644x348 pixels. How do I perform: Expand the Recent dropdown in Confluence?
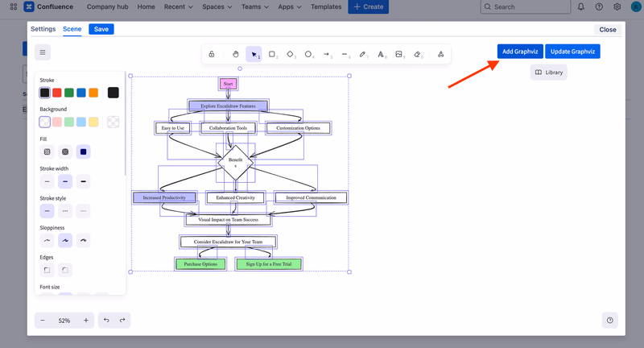[x=178, y=6]
